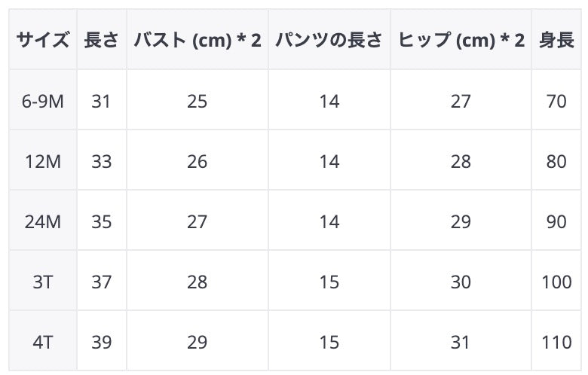Select the 24M height value 90
Image resolution: width=588 pixels, height=375 pixels.
(556, 221)
